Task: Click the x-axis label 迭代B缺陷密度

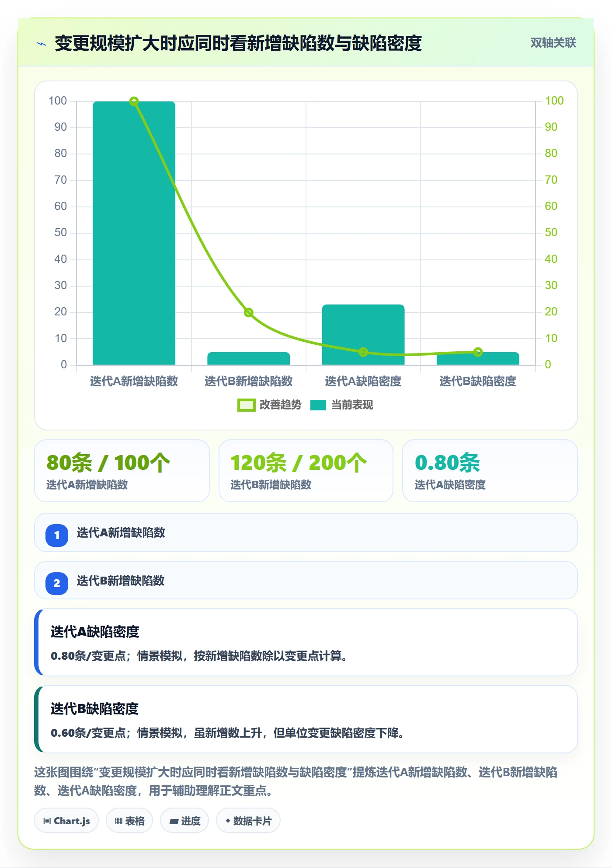Action: pos(478,381)
